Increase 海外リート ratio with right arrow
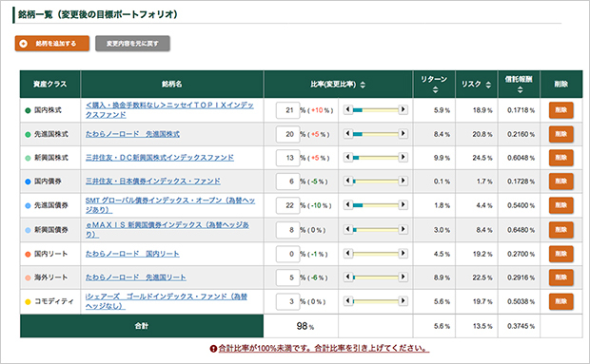This screenshot has height=364, width=590. click(x=403, y=277)
